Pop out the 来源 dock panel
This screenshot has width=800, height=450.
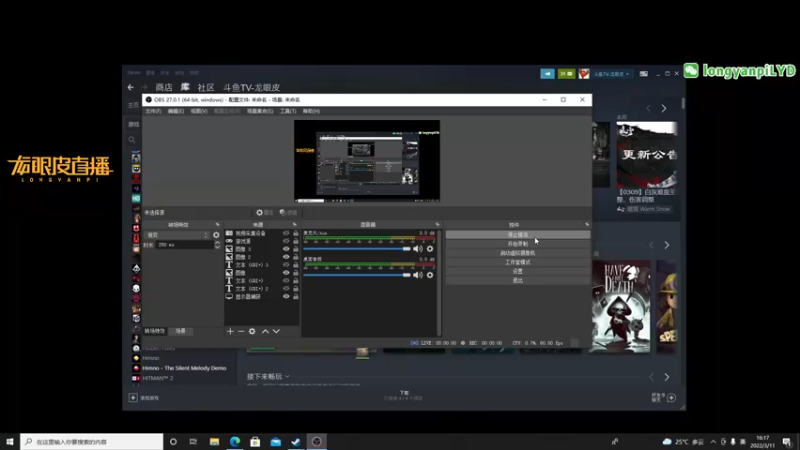(x=294, y=224)
